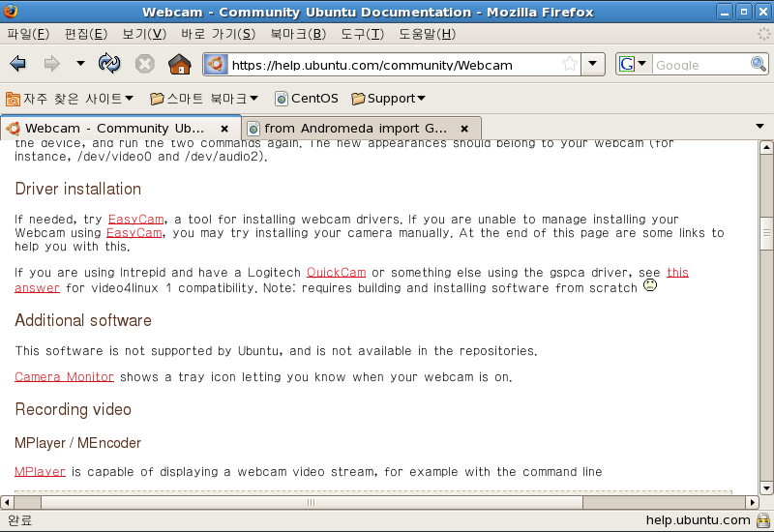
Task: Click the 'answer' link before 'for video4linux'
Action: click(37, 287)
